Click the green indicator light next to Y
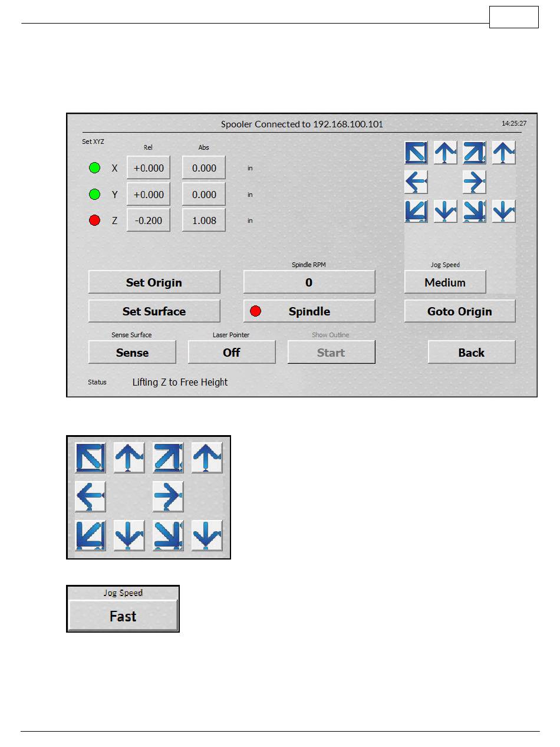The image size is (560, 747). [94, 194]
